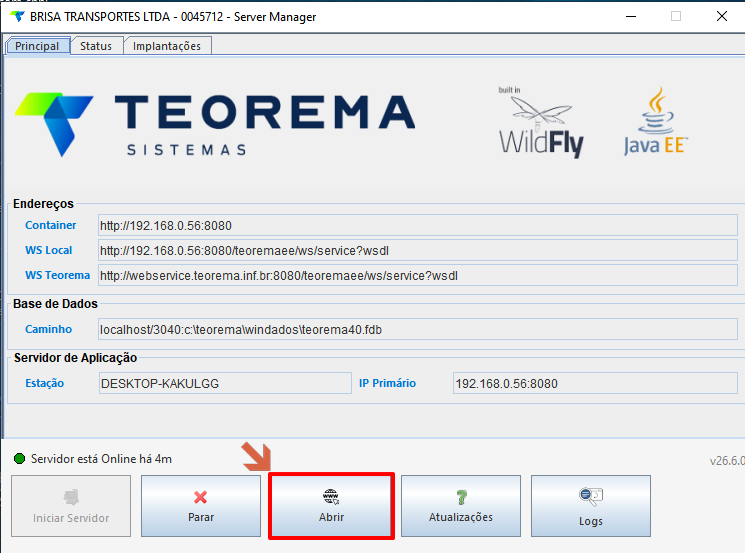Click the Estação label link
The image size is (745, 553).
point(44,383)
